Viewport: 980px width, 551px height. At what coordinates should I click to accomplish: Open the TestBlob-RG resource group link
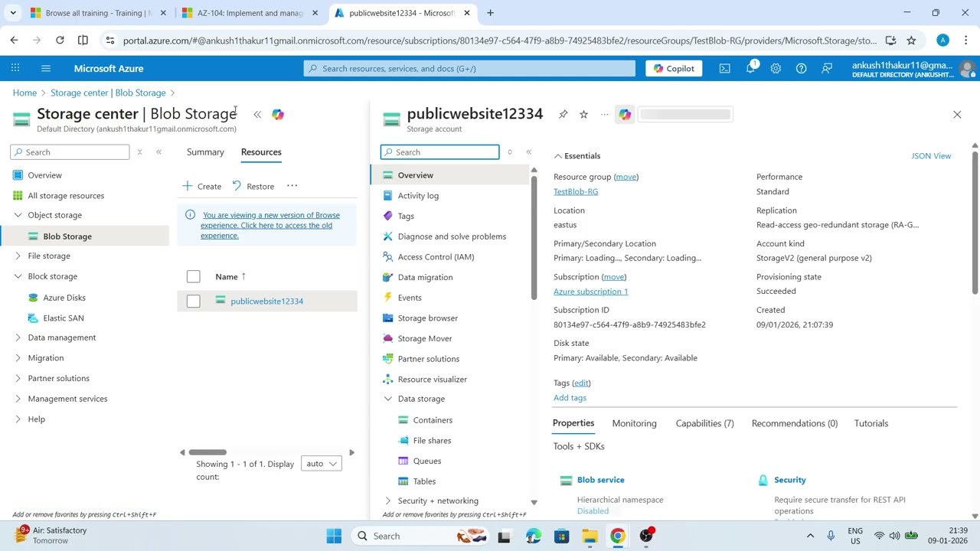(576, 191)
